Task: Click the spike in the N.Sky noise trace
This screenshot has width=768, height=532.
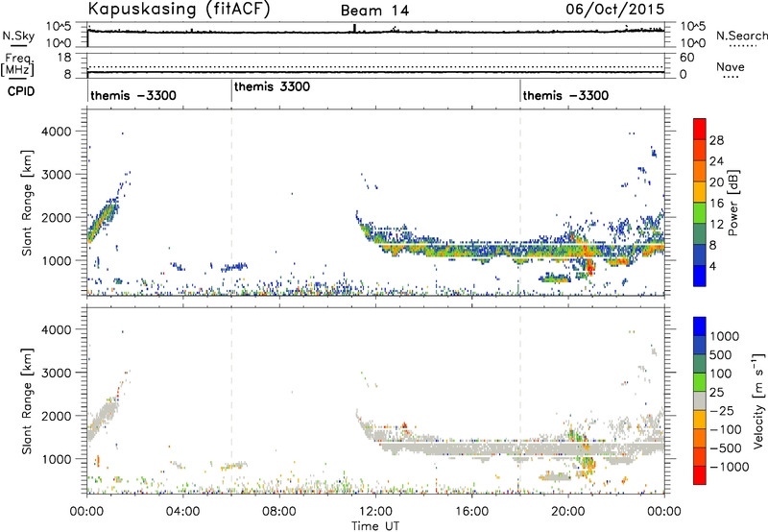Action: [x=354, y=29]
